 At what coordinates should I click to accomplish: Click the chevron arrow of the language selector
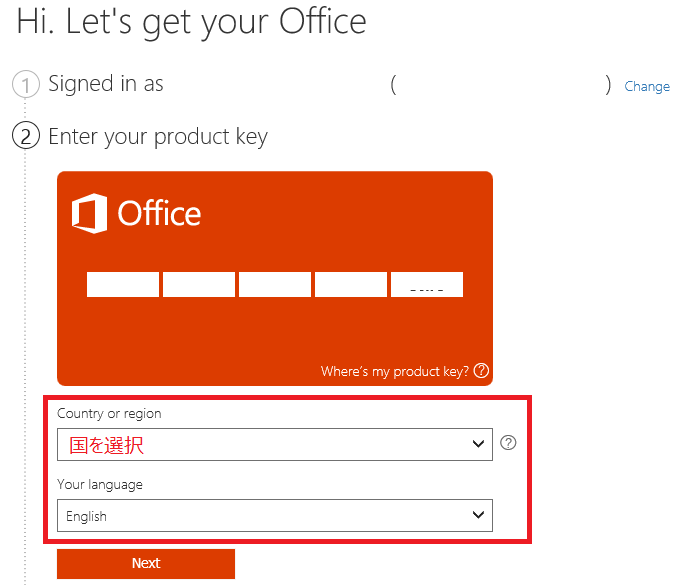[x=478, y=516]
